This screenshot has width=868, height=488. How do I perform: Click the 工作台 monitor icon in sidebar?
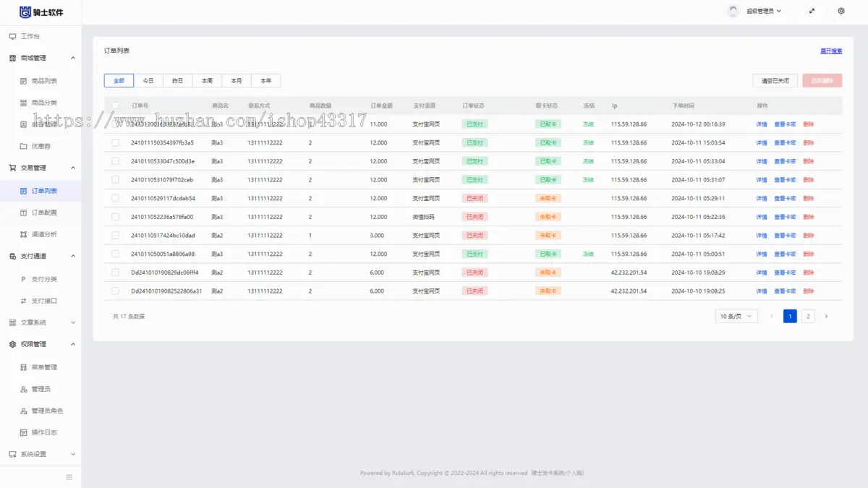(12, 36)
